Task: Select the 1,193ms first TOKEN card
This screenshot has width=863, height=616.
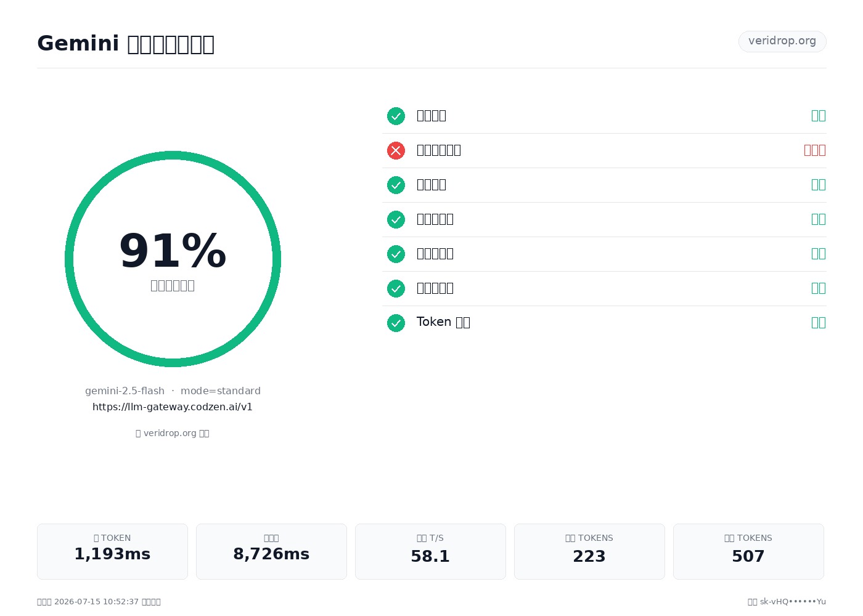Action: pos(112,551)
